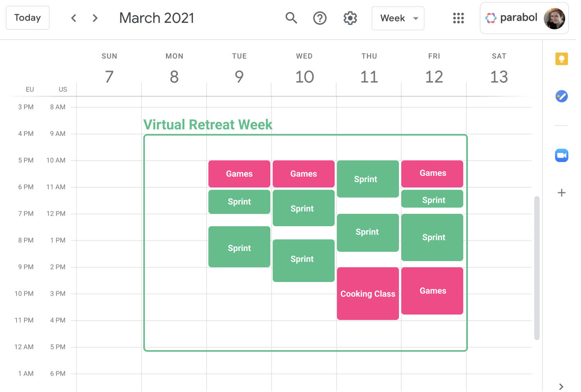Open Tasks from the side panel
The height and width of the screenshot is (392, 581).
[x=561, y=96]
